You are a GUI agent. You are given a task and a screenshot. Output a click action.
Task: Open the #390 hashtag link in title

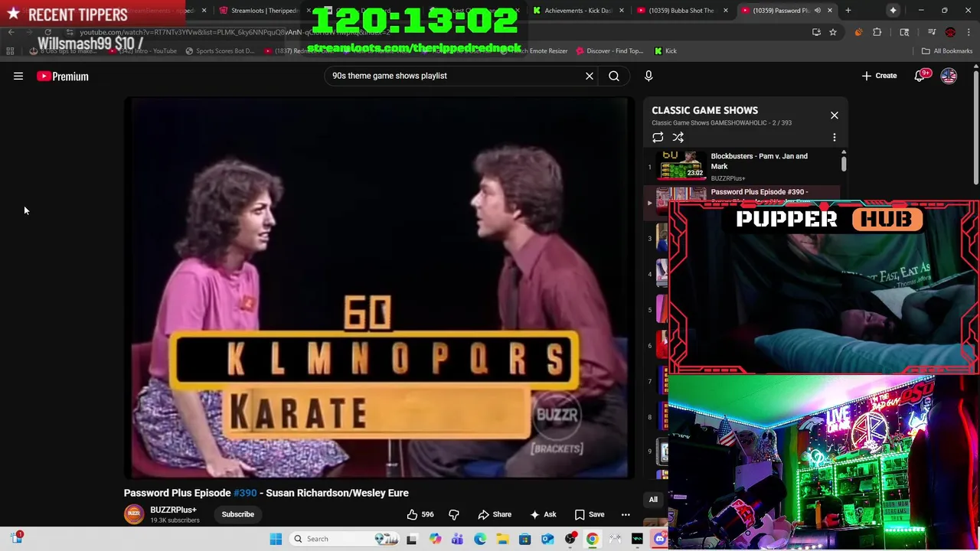click(x=245, y=493)
